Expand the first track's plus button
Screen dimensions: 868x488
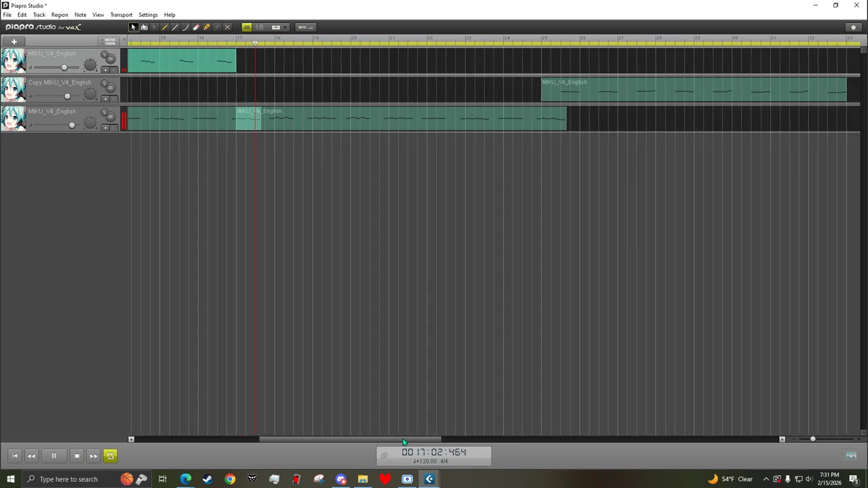click(x=105, y=70)
